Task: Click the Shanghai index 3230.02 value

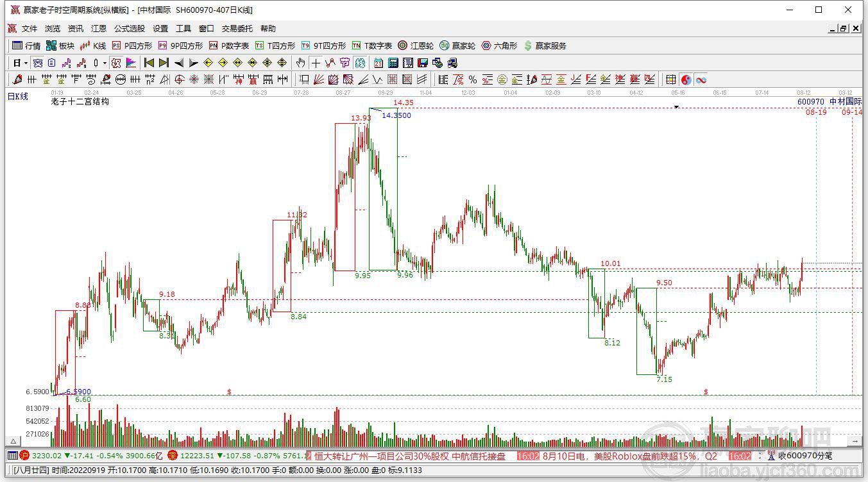Action: coord(47,456)
